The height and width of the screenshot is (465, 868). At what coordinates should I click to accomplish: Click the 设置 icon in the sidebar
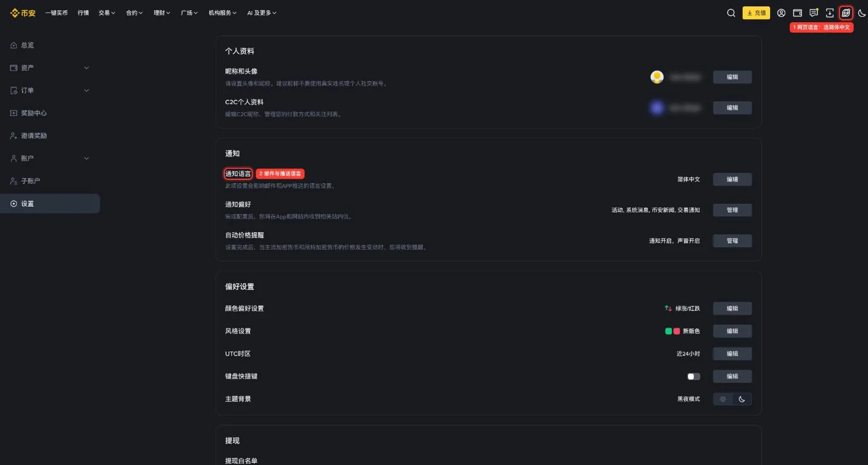click(14, 204)
